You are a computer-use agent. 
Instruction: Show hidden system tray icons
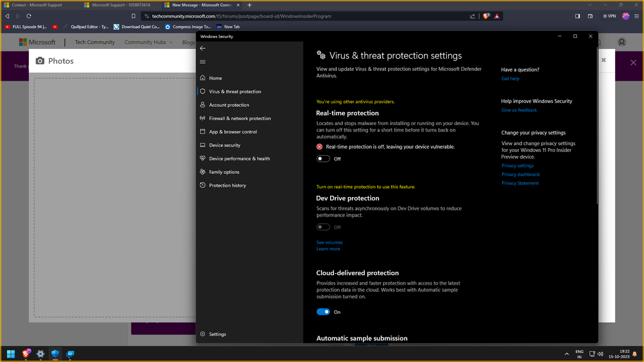[567, 354]
